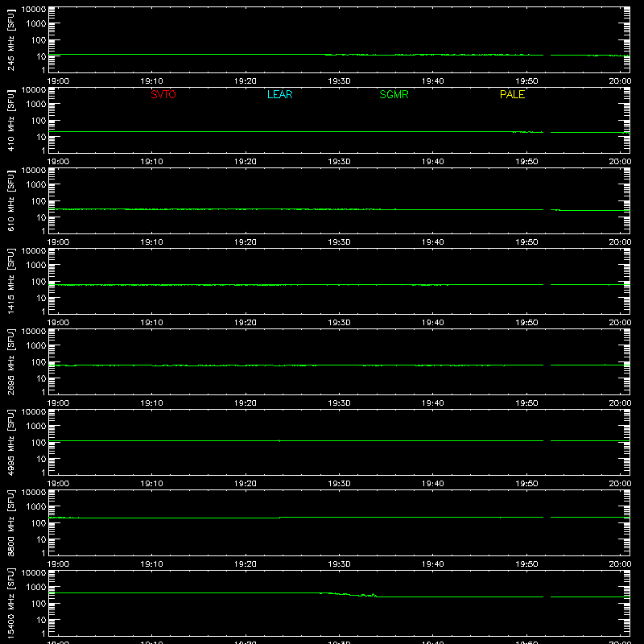
Task: Click 19:30 tick under the 245 MHz panel
Action: pos(339,81)
